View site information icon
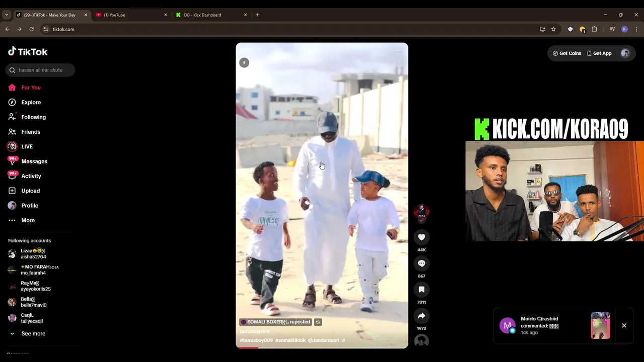Screen dimensions: 644x362 (46, 29)
